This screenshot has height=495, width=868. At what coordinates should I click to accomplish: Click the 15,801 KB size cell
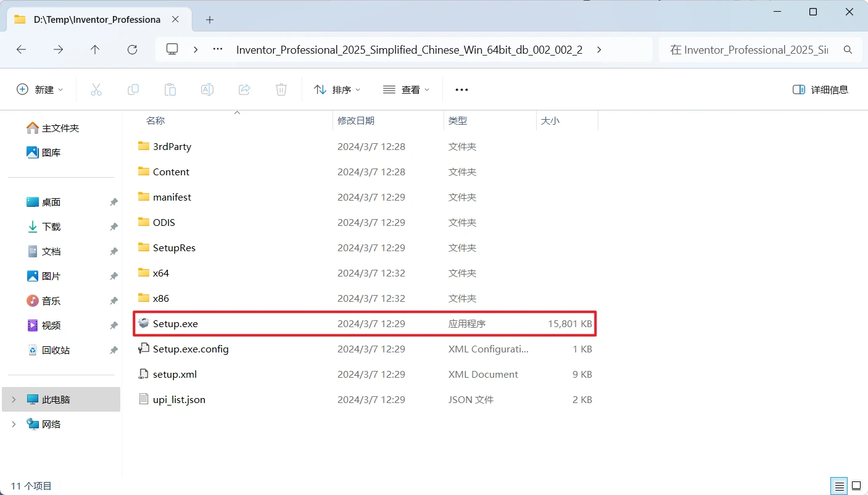pyautogui.click(x=570, y=323)
